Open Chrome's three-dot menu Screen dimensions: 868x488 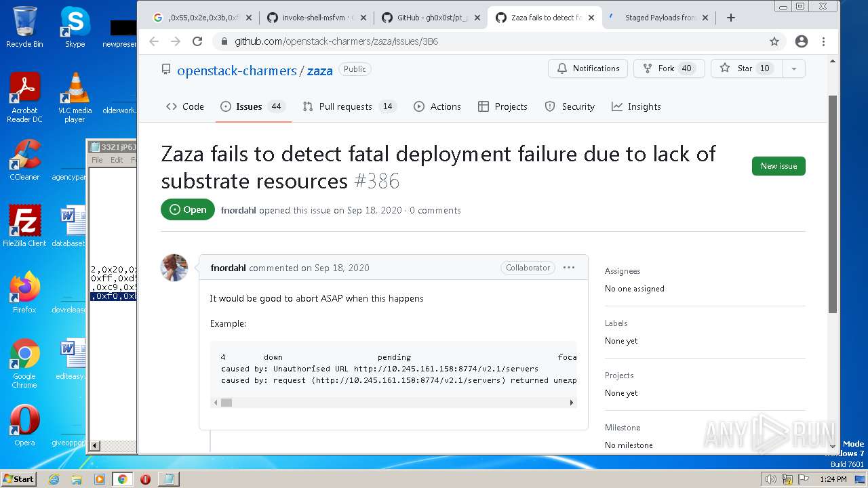click(823, 41)
